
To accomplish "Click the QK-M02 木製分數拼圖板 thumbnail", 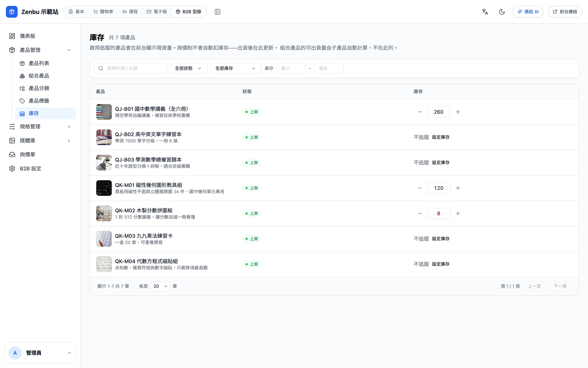I will (104, 213).
